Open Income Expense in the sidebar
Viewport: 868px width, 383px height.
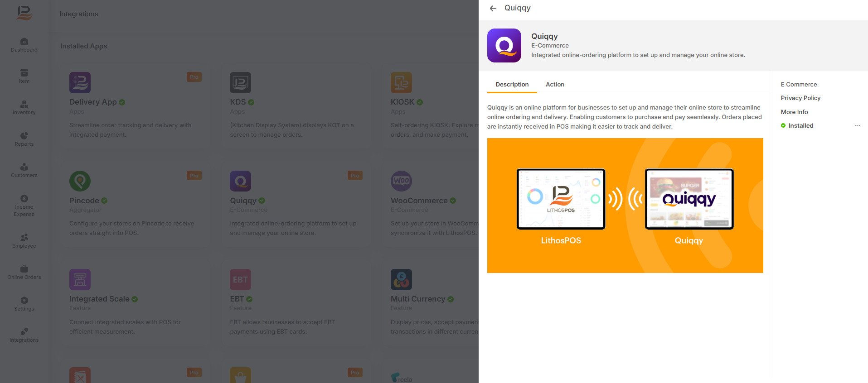[24, 205]
